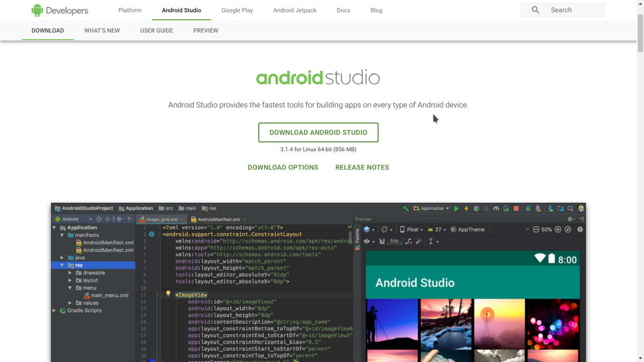Click the zoom out minus icon
Screen dimensions: 644x362
click(536, 230)
